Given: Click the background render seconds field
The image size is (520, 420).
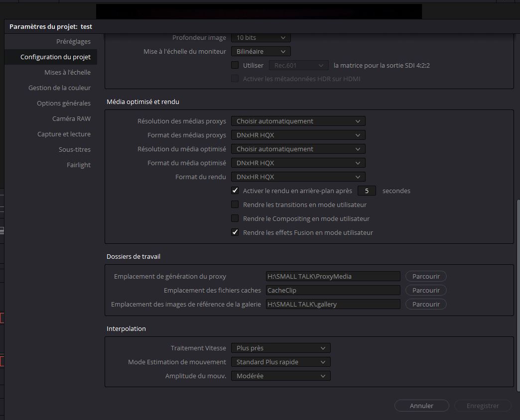Looking at the screenshot, I should [367, 191].
